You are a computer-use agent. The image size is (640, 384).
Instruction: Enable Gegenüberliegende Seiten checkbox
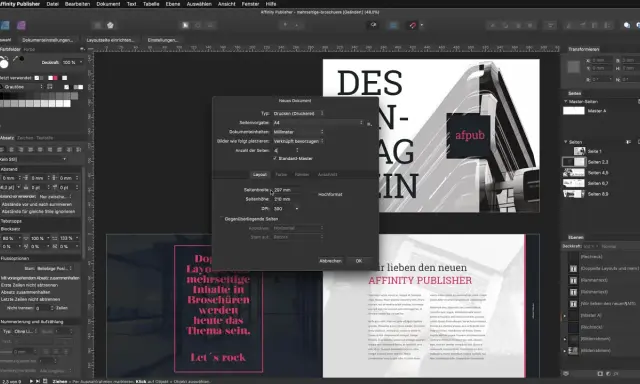(222, 219)
